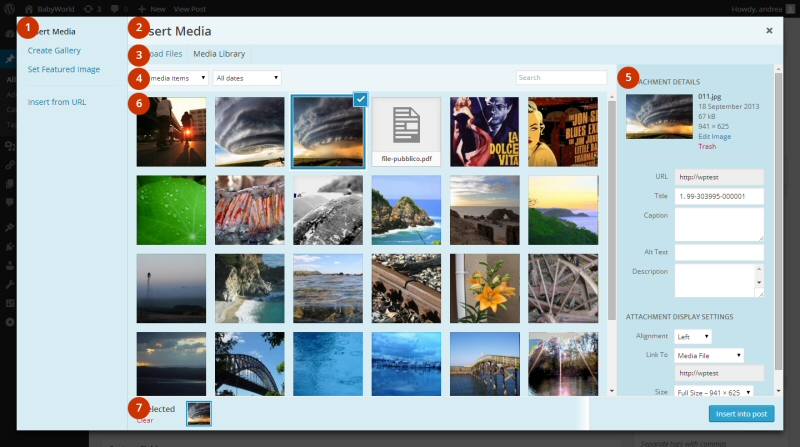800x447 pixels.
Task: Open the Size dropdown
Action: click(x=713, y=392)
